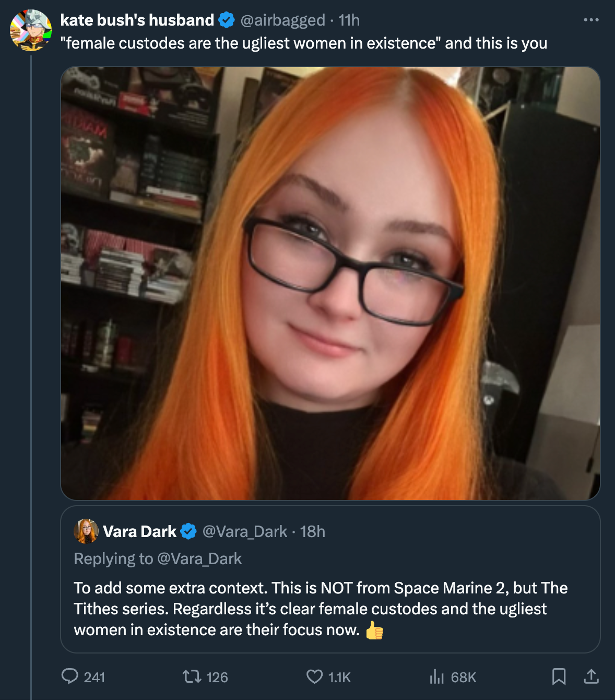View post analytics bar chart icon

point(436,677)
